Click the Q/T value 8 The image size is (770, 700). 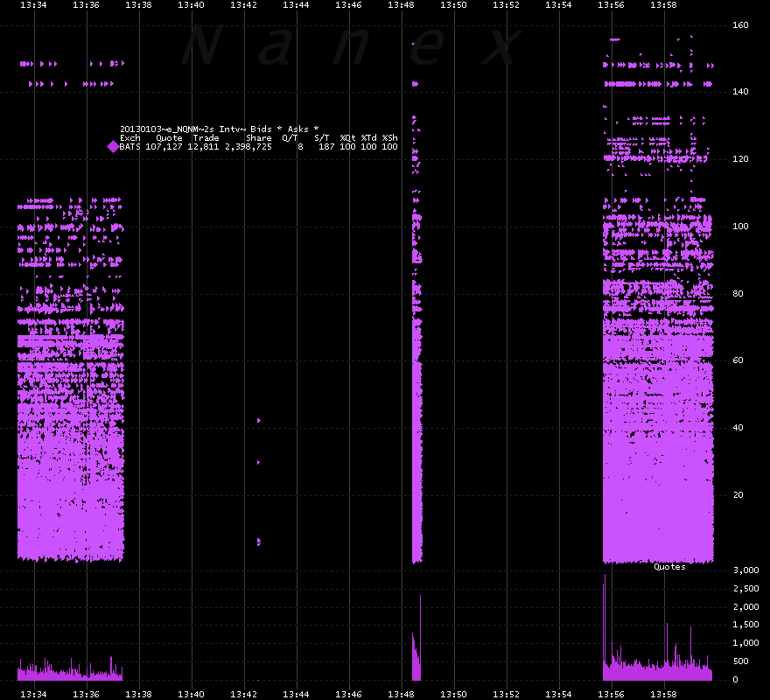pyautogui.click(x=300, y=146)
